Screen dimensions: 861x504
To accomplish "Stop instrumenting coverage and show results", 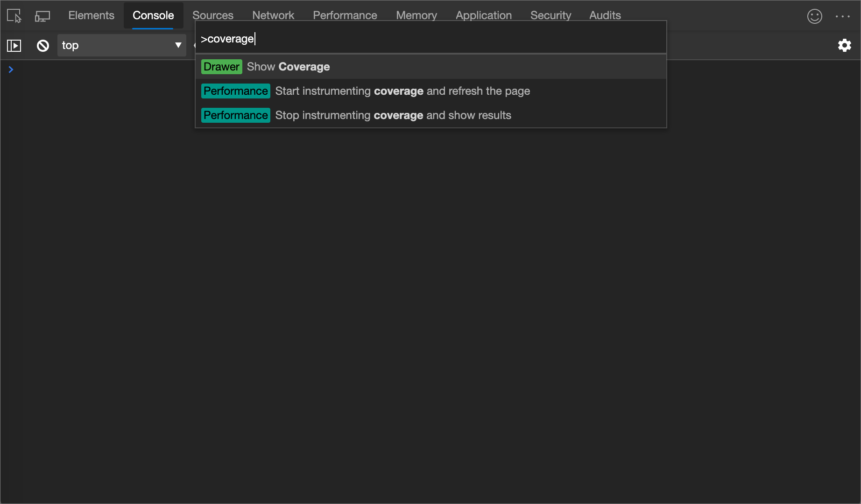I will click(393, 115).
